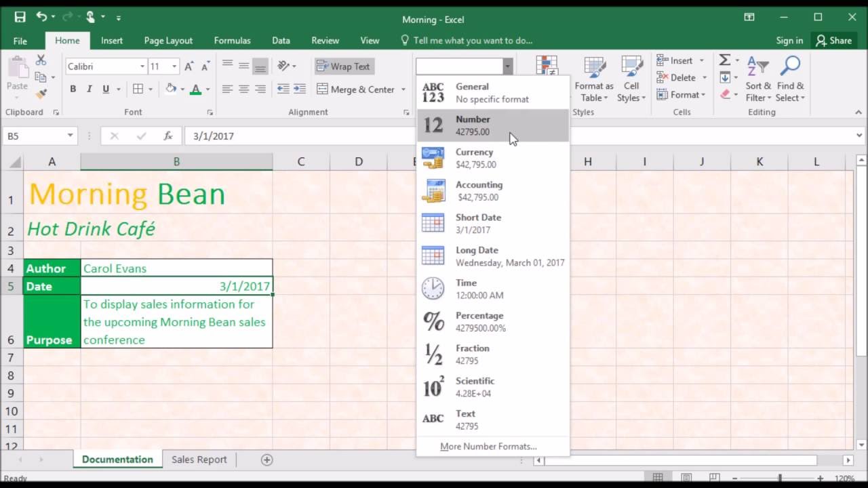This screenshot has height=488, width=868.
Task: Click Sign in
Action: [789, 41]
